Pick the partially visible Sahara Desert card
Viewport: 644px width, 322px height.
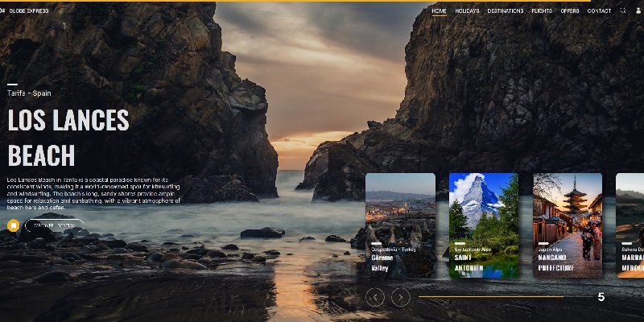(631, 225)
